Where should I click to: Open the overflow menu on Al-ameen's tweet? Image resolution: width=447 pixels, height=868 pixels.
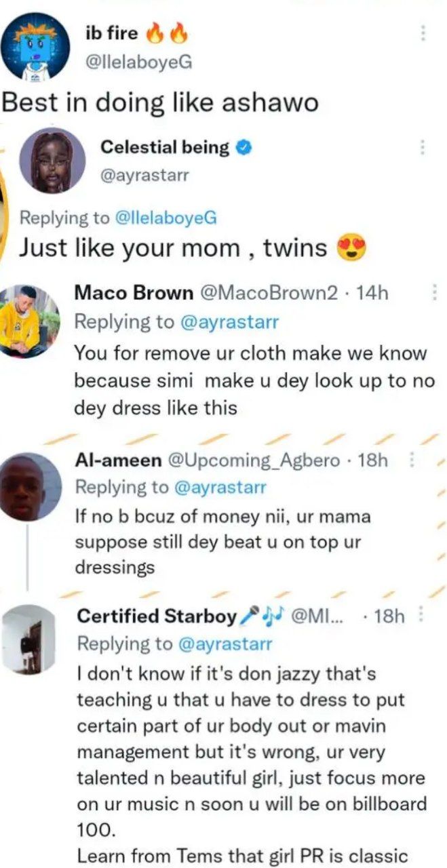[x=412, y=460]
